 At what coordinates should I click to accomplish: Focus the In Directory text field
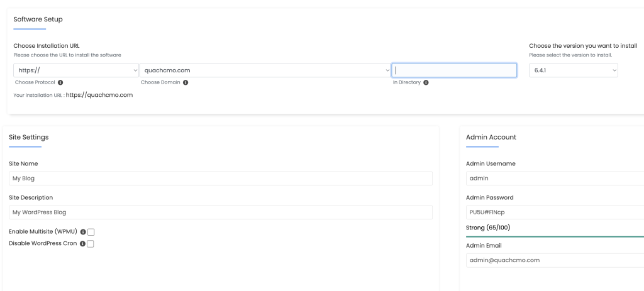[454, 70]
